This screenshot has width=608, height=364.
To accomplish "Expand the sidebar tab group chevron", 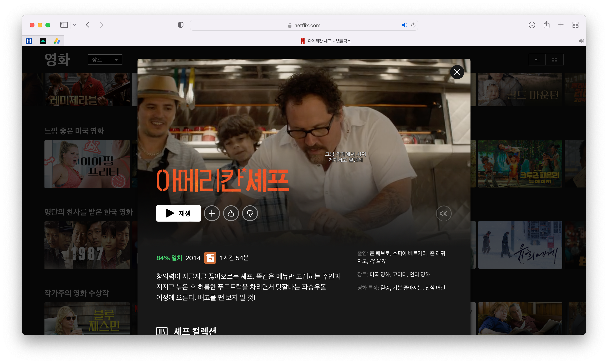I will (74, 25).
